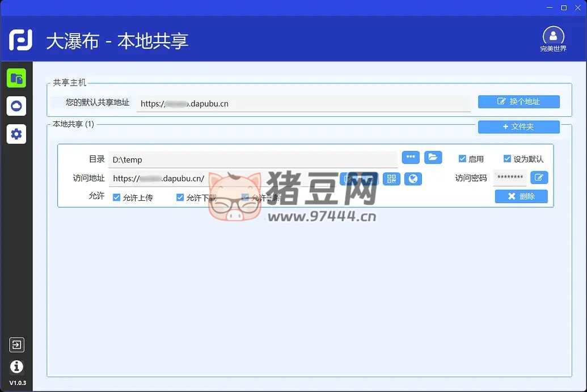
Task: Close the application window
Action: point(577,7)
